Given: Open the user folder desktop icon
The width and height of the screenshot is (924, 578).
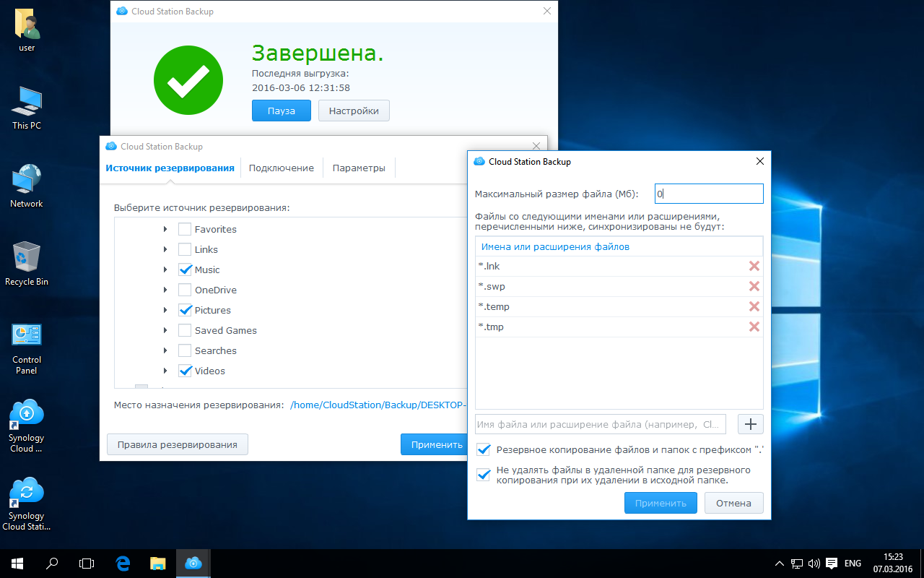Looking at the screenshot, I should (x=27, y=31).
